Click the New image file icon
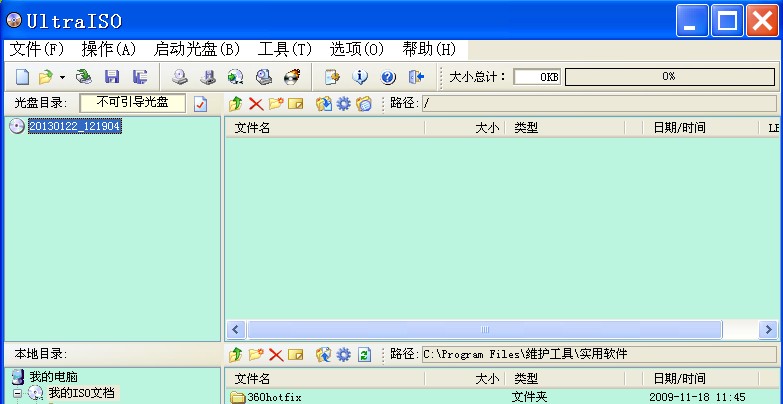 [22, 77]
